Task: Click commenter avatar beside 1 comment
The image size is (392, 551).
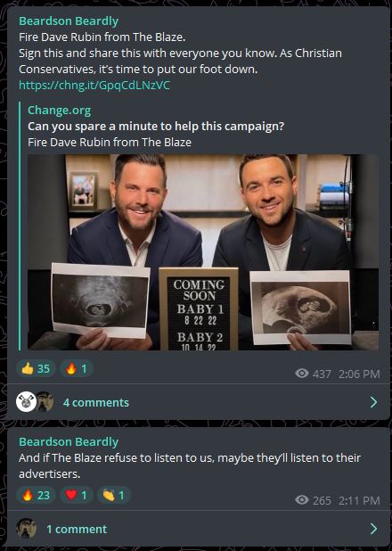Action: tap(27, 528)
